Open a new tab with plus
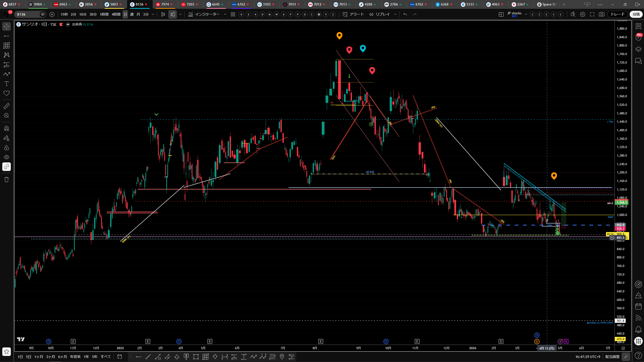The image size is (644, 362). click(564, 4)
